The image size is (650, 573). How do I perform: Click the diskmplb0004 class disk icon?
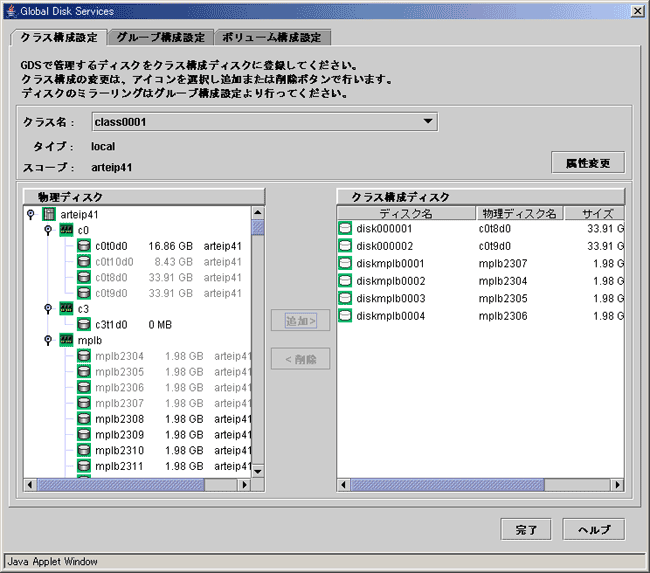345,316
